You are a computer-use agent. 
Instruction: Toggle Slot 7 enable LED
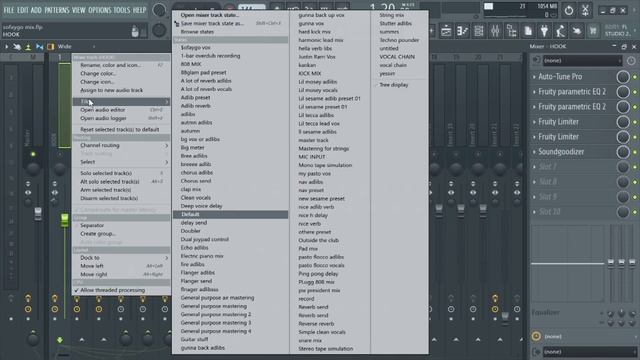click(x=635, y=167)
